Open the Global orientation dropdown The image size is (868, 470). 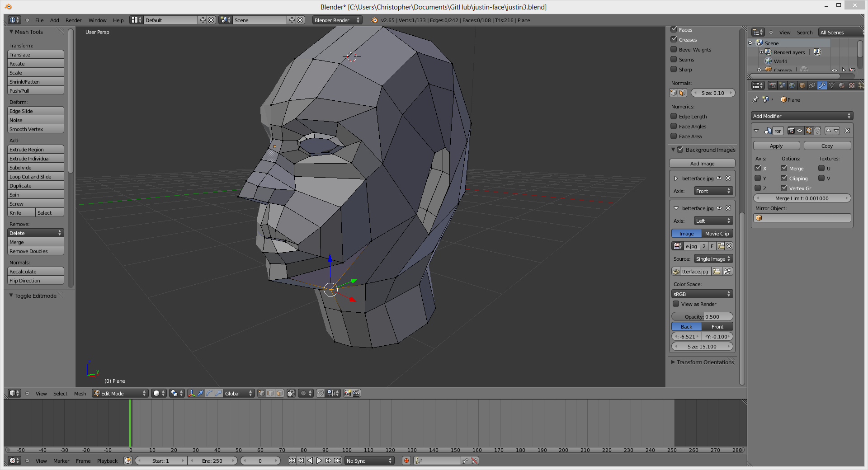click(x=239, y=393)
